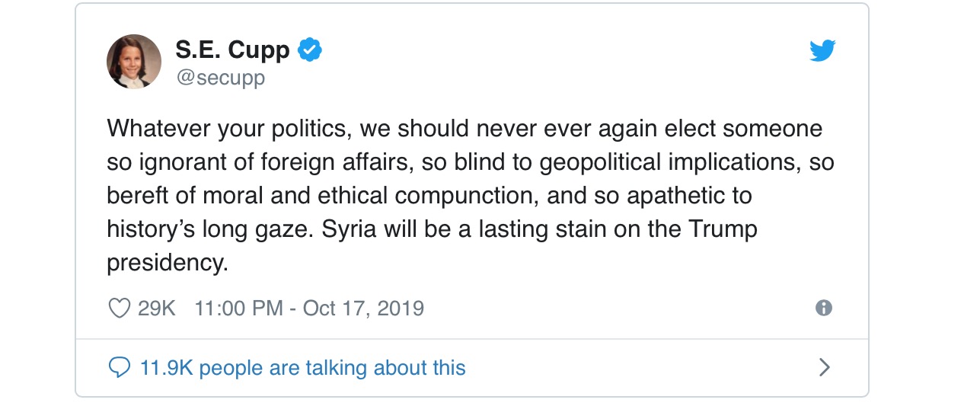This screenshot has width=980, height=406.
Task: Click the blue verified badge
Action: (x=309, y=50)
